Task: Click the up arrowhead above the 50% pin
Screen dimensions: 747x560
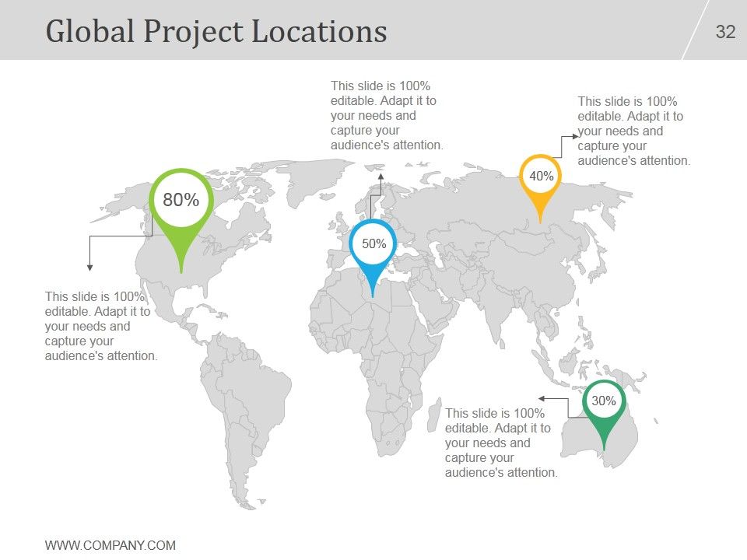Action: 381,177
